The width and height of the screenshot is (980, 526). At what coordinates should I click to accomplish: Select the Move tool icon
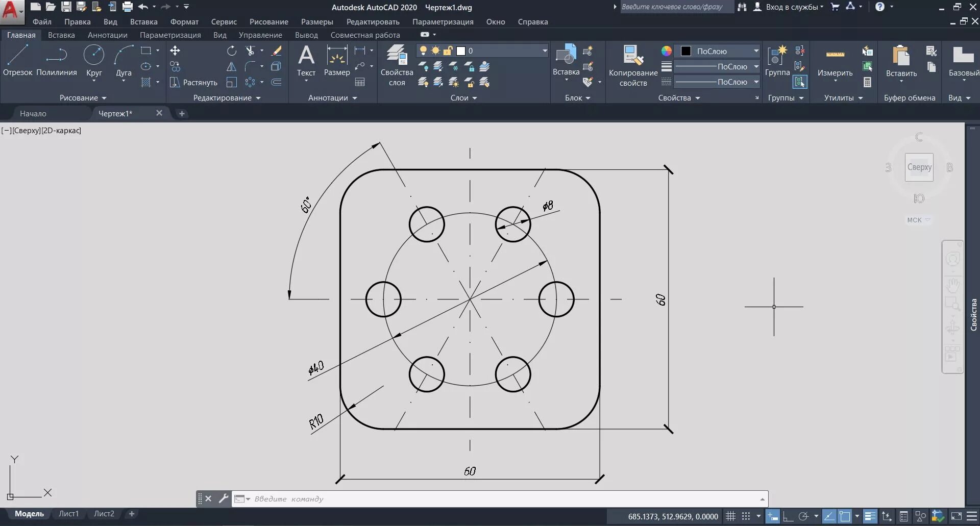pos(175,51)
